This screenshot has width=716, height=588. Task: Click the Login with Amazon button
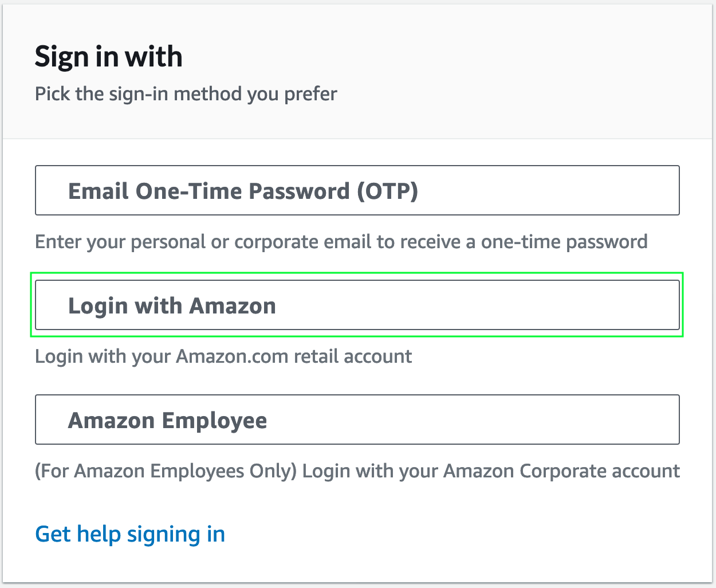point(357,305)
